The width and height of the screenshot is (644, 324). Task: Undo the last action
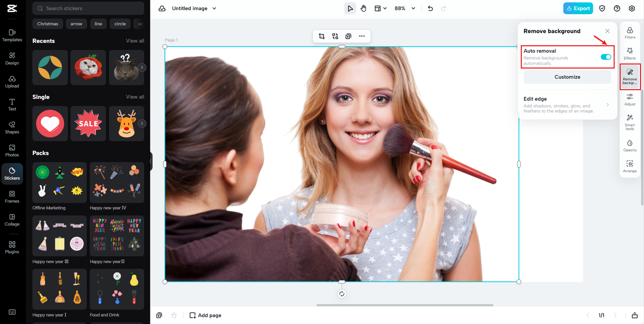(430, 9)
